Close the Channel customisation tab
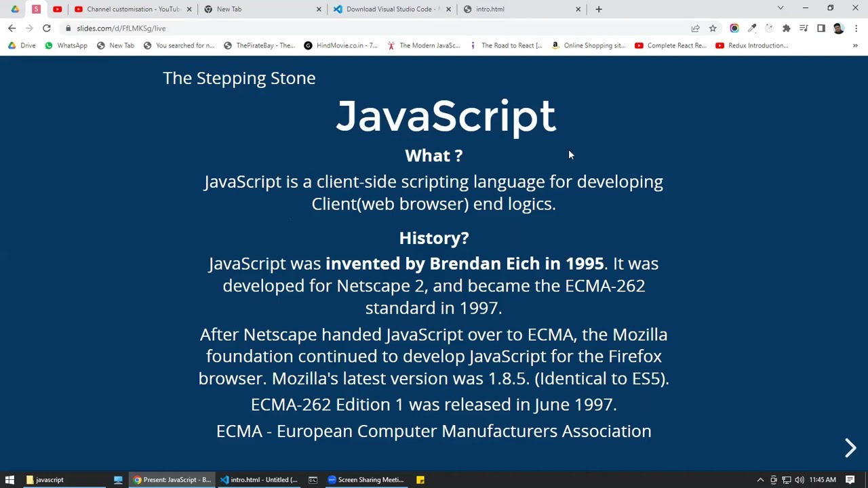 click(x=189, y=9)
